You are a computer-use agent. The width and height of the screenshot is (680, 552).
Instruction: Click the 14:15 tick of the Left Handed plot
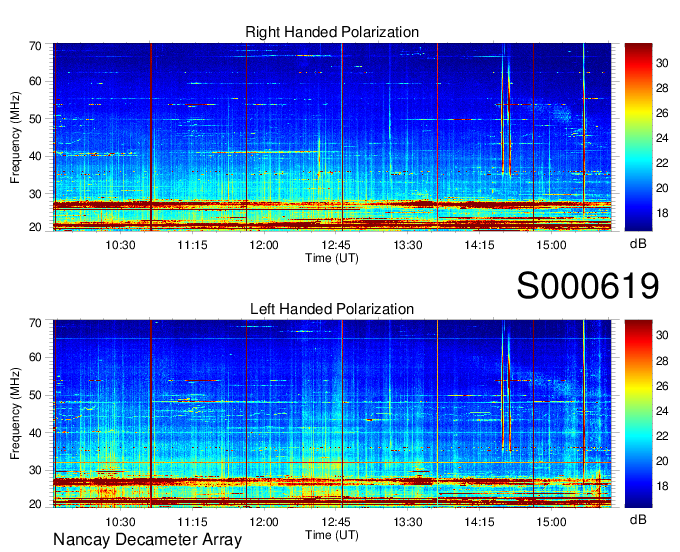[479, 522]
